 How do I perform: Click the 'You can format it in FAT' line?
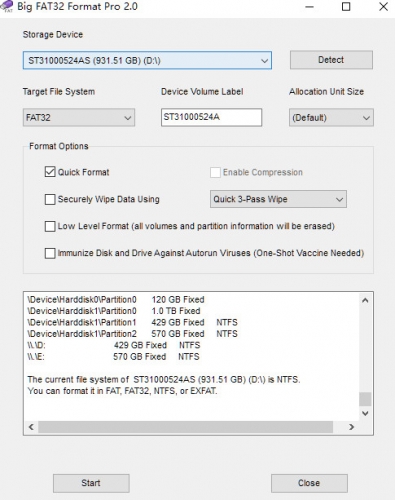[x=122, y=391]
